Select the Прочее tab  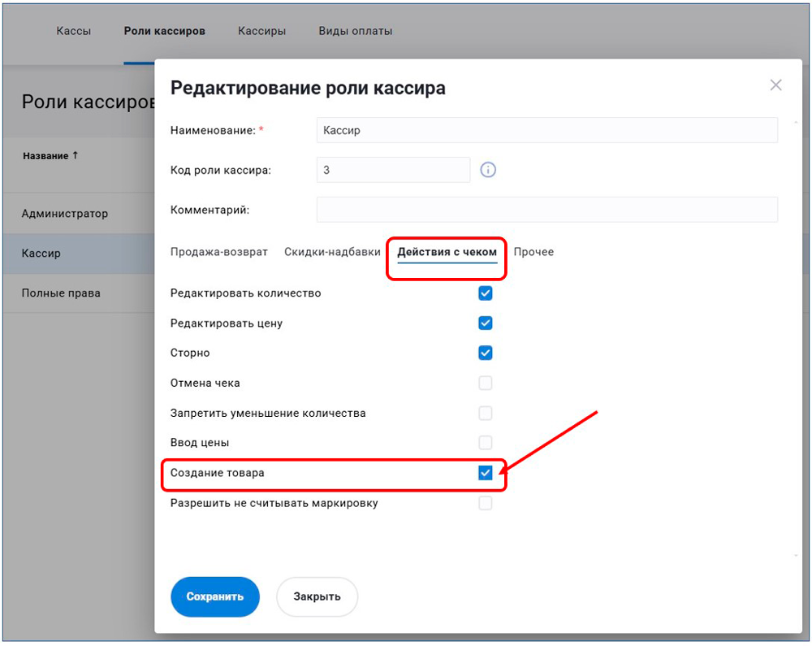[x=533, y=252]
